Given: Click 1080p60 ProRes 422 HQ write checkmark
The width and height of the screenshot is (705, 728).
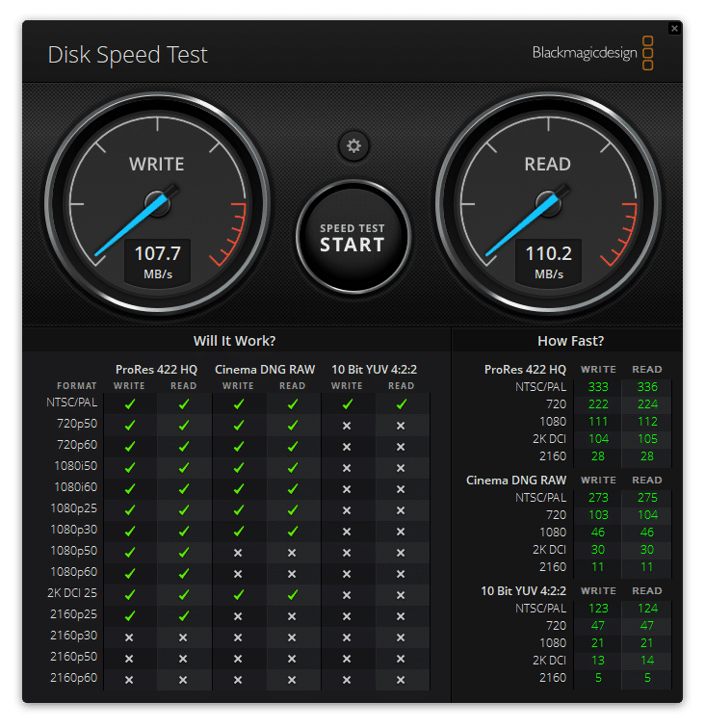Looking at the screenshot, I should 130,573.
